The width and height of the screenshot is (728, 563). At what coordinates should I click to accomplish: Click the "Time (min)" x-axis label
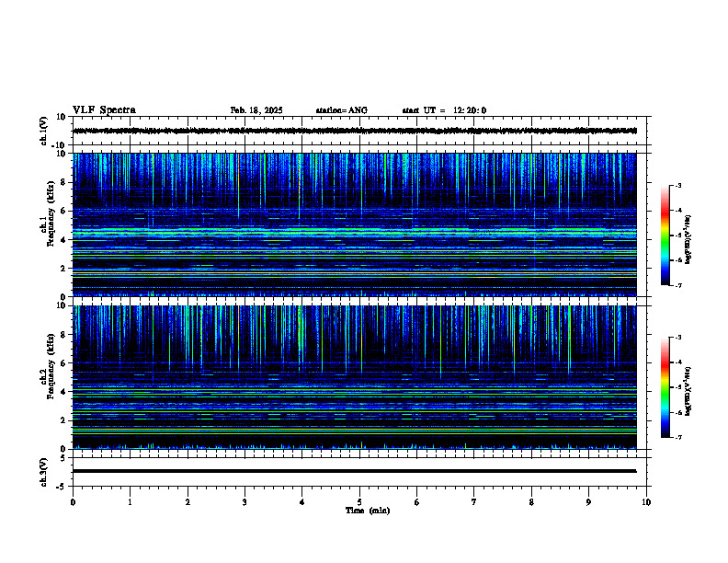point(368,511)
